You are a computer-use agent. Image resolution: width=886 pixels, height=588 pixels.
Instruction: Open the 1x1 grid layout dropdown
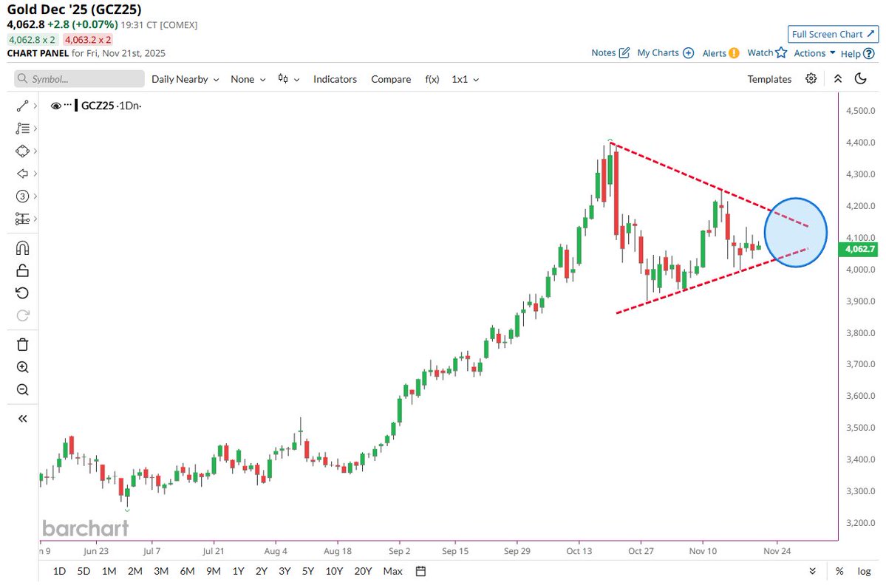tap(465, 79)
